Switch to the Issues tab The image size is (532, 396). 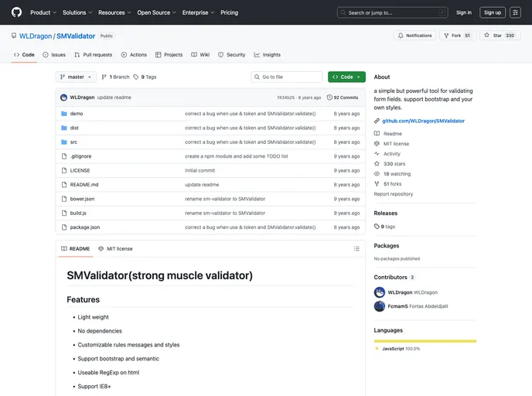coord(54,55)
